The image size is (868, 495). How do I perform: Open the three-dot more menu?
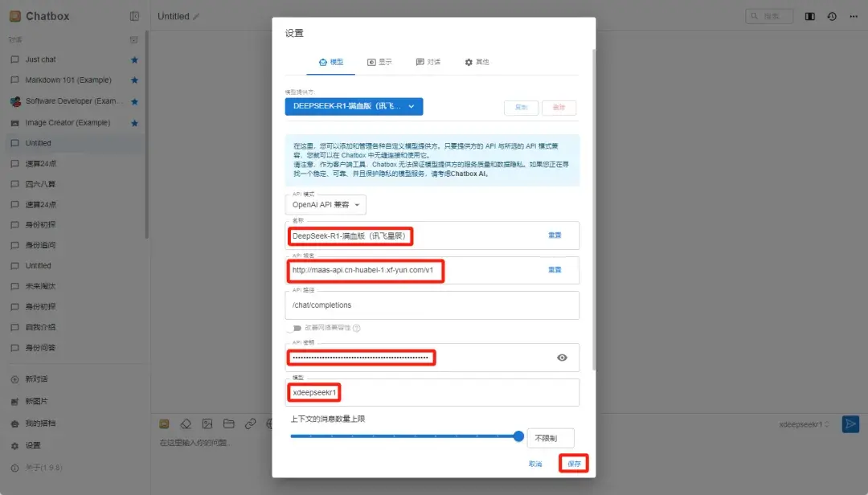pyautogui.click(x=854, y=17)
